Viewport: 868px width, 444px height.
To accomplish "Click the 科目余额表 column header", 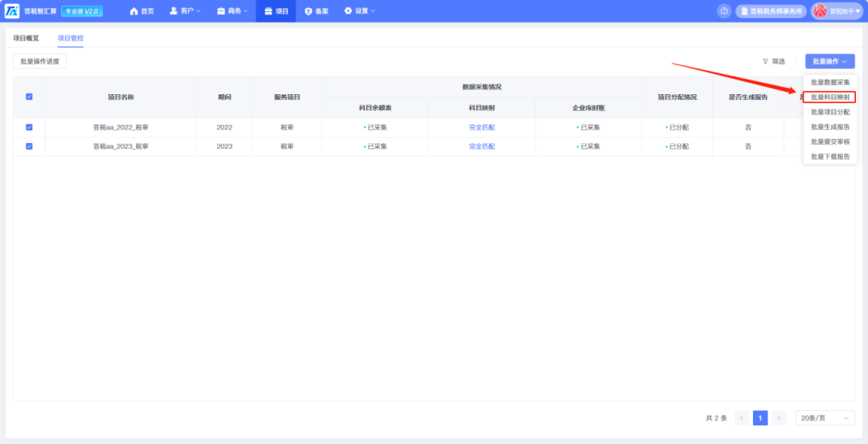I will (x=375, y=108).
